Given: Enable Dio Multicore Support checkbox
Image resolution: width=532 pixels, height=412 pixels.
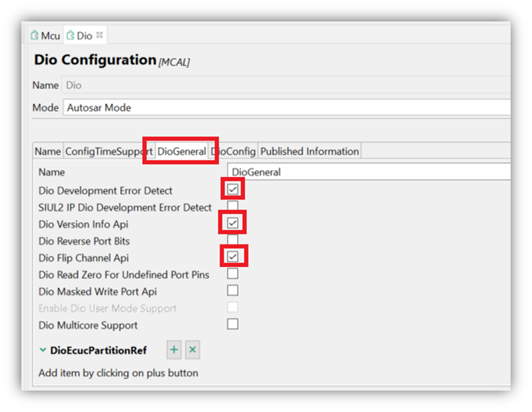Looking at the screenshot, I should point(232,325).
